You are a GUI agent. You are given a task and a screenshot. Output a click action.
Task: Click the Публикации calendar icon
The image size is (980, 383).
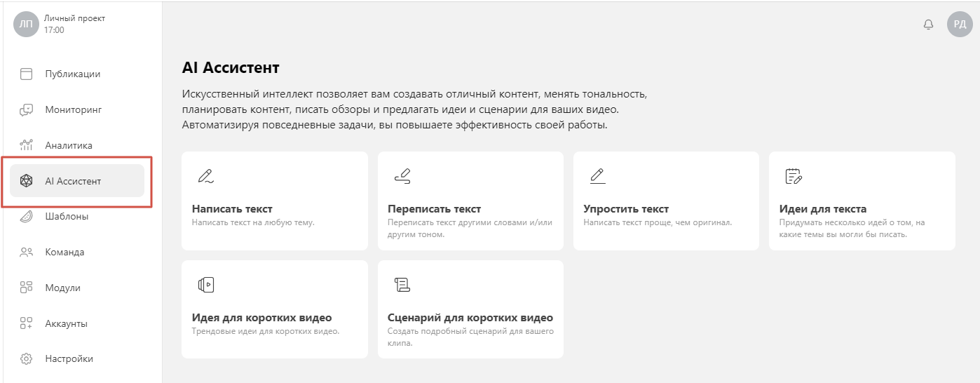click(26, 74)
